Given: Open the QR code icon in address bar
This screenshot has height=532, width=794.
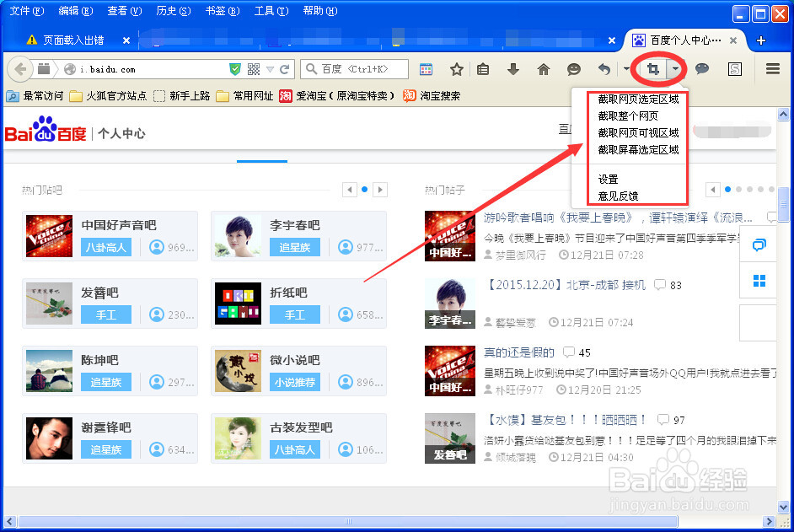Looking at the screenshot, I should point(254,69).
